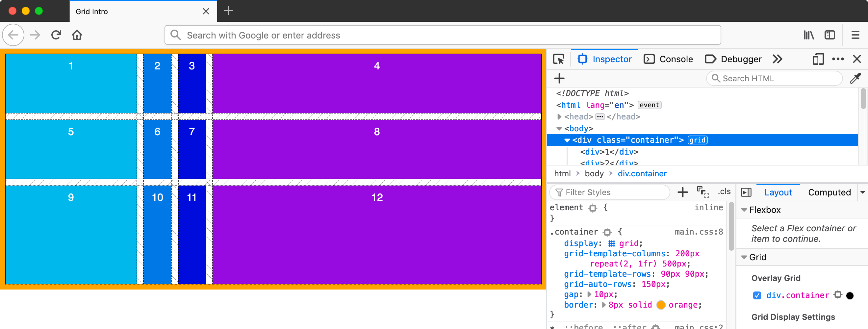Viewport: 868px width, 329px height.
Task: Click the Search HTML input field
Action: tap(775, 79)
